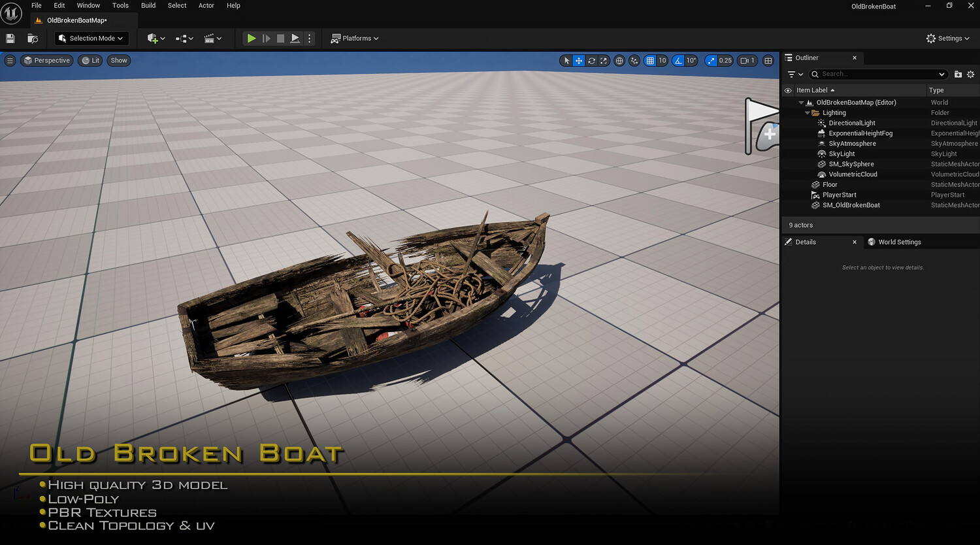Click the Skip/advance frame button
980x545 pixels.
[267, 39]
